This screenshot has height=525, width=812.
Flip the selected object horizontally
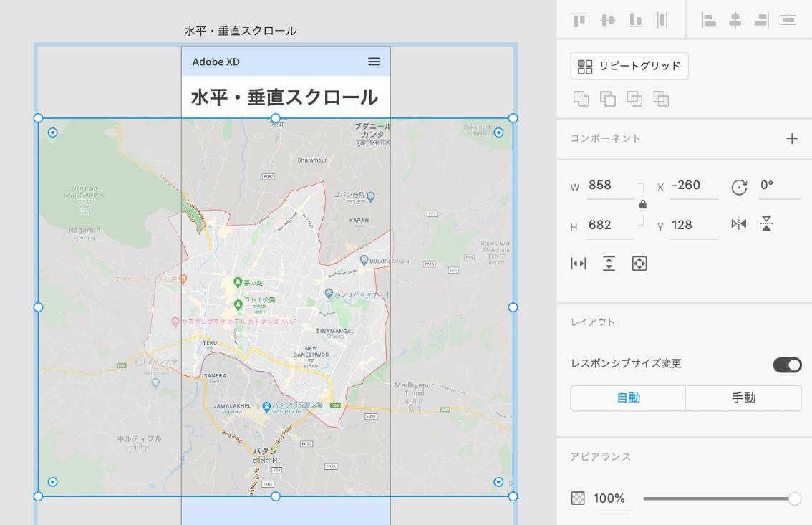740,224
